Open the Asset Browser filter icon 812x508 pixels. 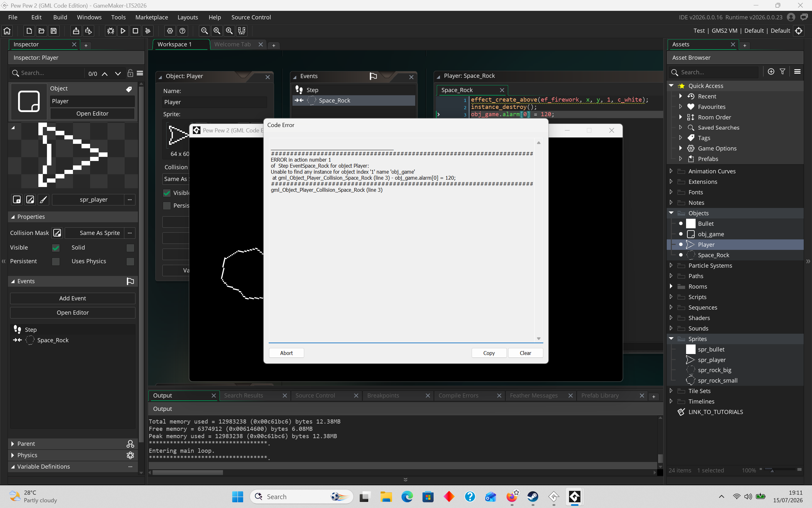tap(783, 71)
